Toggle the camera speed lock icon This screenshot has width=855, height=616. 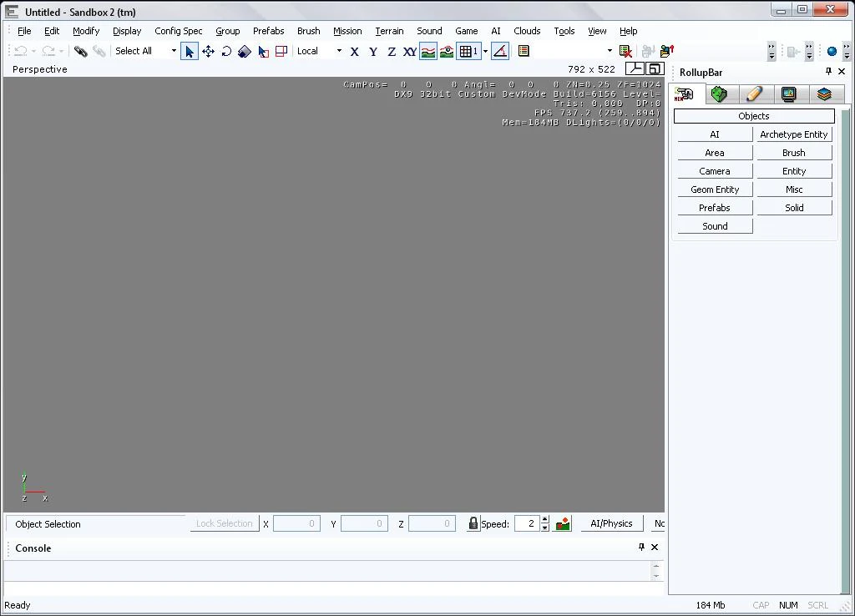pyautogui.click(x=473, y=523)
